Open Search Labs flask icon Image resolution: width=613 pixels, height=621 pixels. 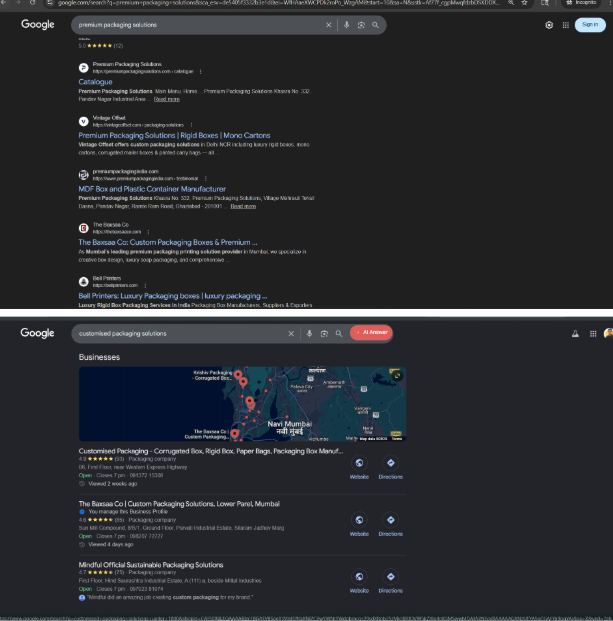575,334
